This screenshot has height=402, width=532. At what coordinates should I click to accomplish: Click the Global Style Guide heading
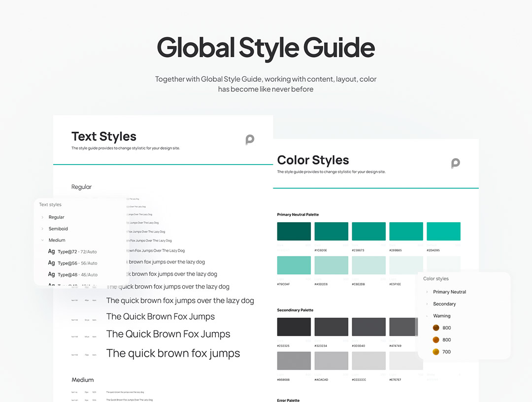click(266, 48)
